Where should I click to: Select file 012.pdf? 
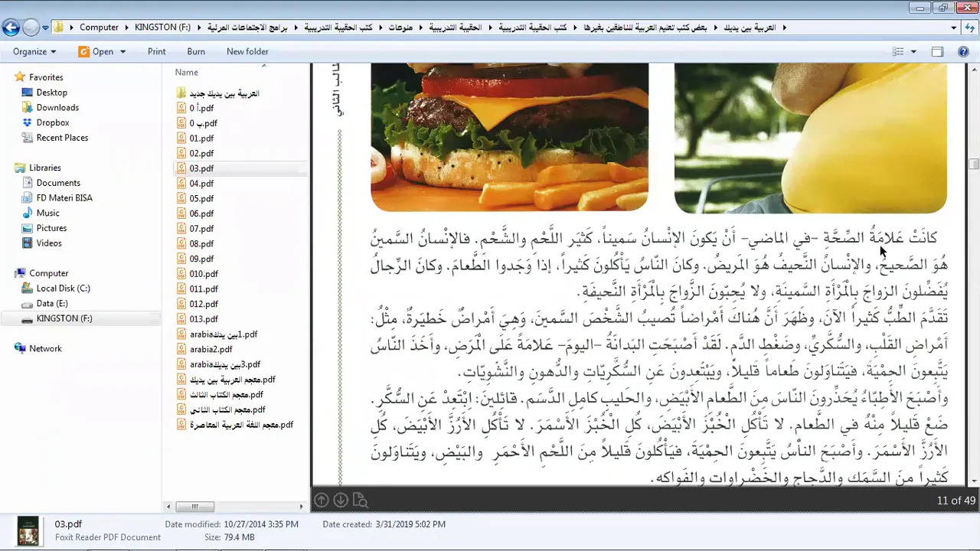[204, 304]
